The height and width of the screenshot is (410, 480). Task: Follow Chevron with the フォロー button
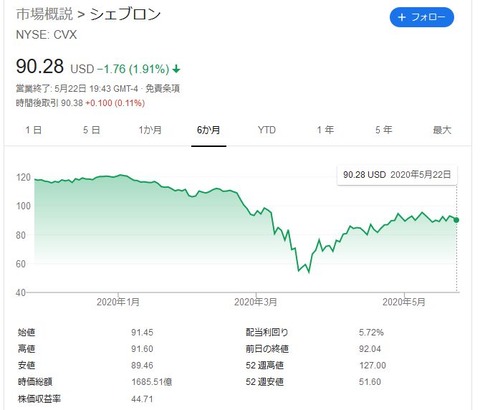coord(422,17)
